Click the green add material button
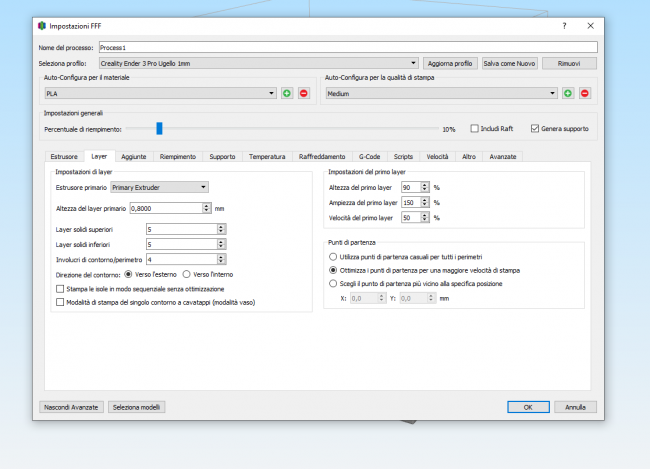650x469 pixels. point(287,93)
